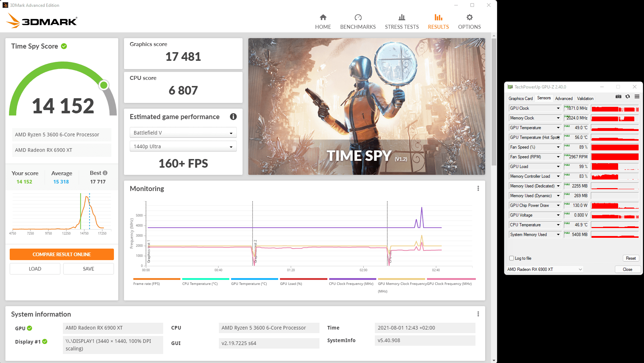Click green validation check beside Time Spy Score
The width and height of the screenshot is (644, 363).
(64, 46)
